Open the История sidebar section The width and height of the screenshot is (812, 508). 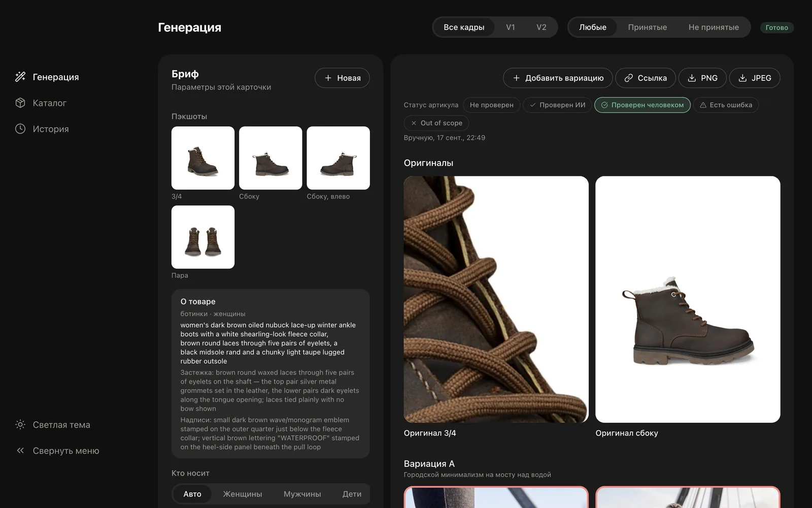pyautogui.click(x=42, y=129)
